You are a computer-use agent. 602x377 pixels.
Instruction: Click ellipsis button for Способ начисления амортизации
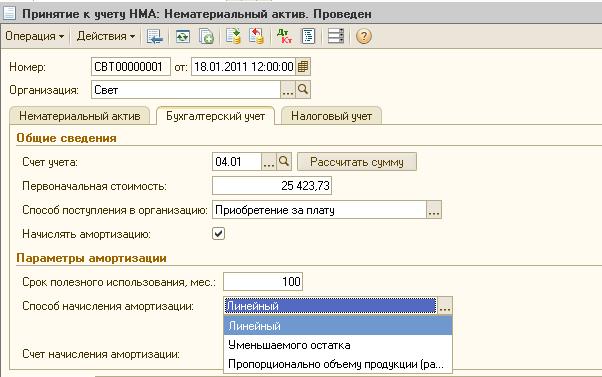pos(445,306)
